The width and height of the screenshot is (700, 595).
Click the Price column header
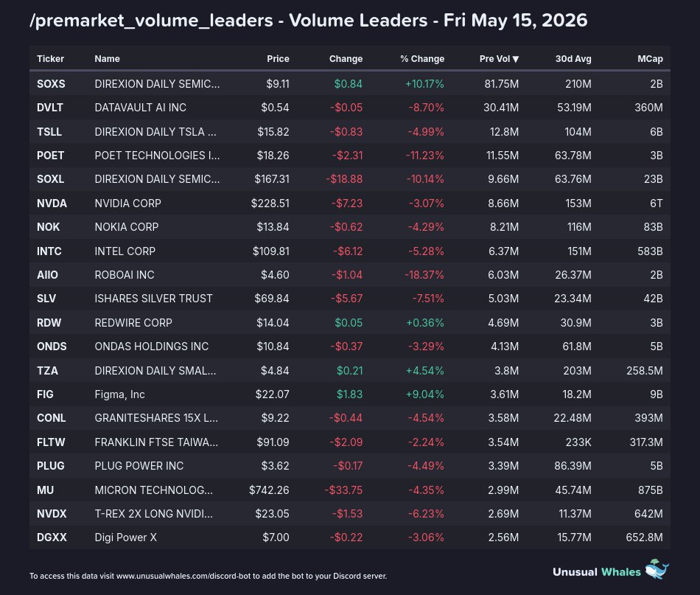point(278,58)
